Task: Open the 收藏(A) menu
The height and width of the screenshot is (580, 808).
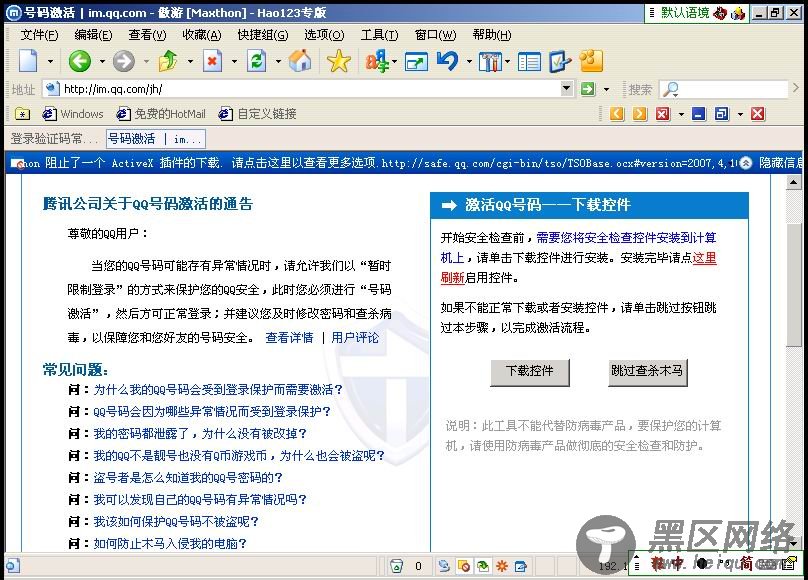Action: point(202,35)
